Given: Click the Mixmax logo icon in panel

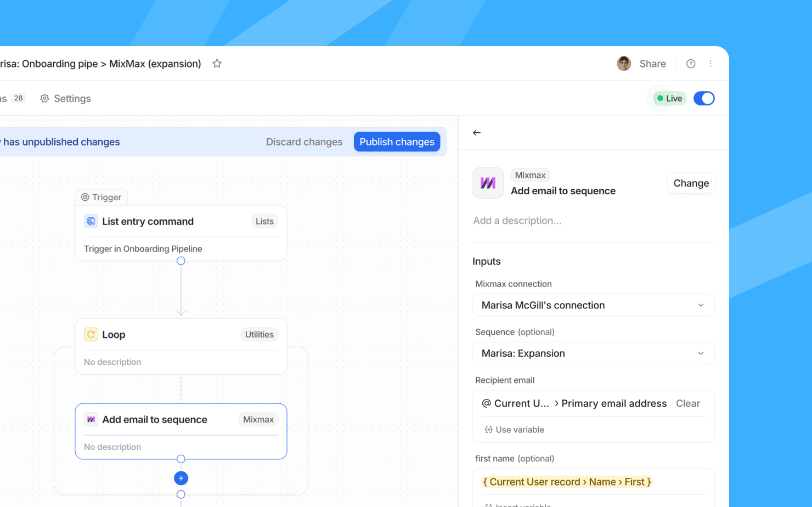Looking at the screenshot, I should [x=488, y=183].
